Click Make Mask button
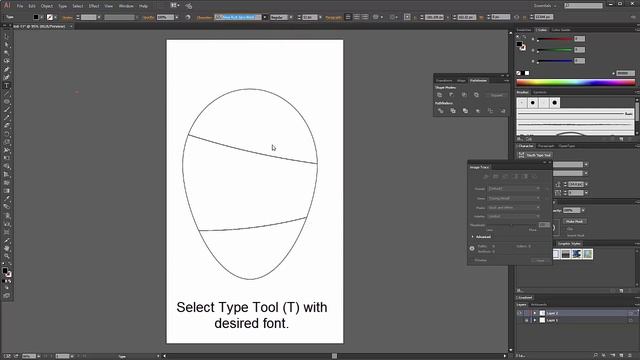Image resolution: width=640 pixels, height=360 pixels. pos(574,221)
